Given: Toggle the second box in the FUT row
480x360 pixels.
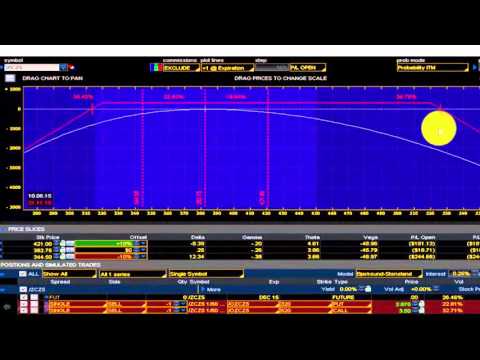Looking at the screenshot, I should click(34, 297).
